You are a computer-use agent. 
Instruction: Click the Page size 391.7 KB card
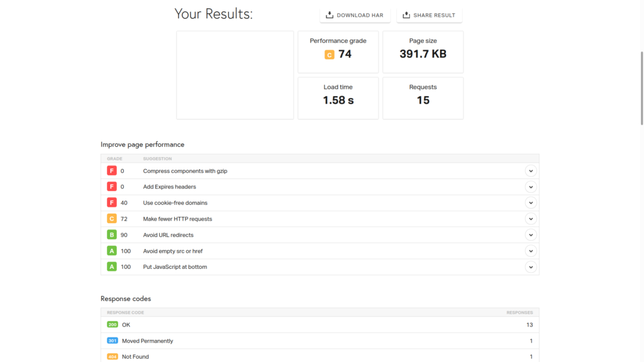pos(423,52)
